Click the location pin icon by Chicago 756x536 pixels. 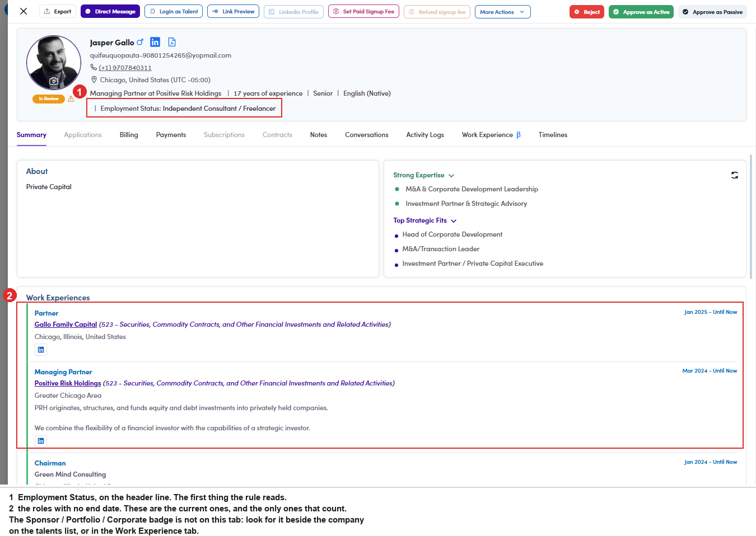pyautogui.click(x=94, y=79)
